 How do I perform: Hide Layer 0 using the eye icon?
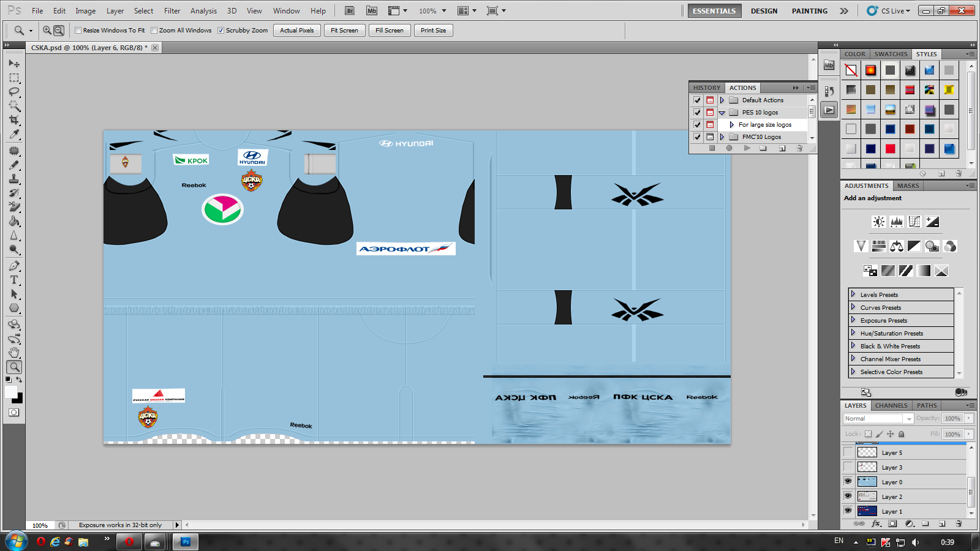(848, 482)
